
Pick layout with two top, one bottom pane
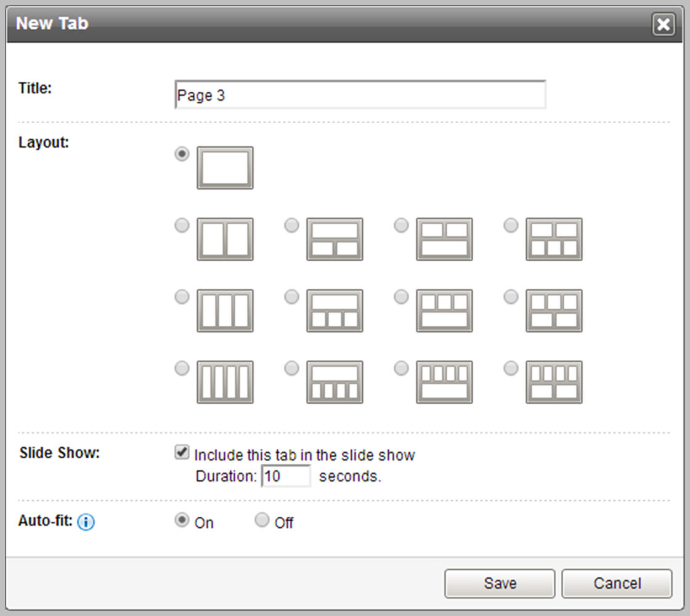[x=444, y=239]
